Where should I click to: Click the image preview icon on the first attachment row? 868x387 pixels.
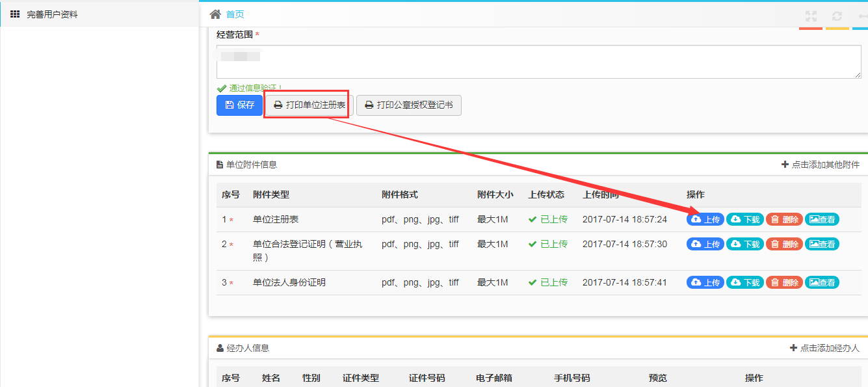(x=813, y=219)
